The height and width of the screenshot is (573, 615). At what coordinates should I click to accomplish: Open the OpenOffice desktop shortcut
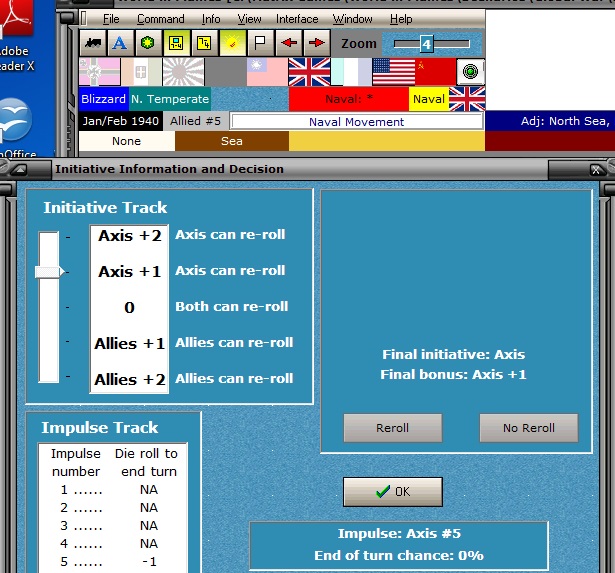pos(16,126)
